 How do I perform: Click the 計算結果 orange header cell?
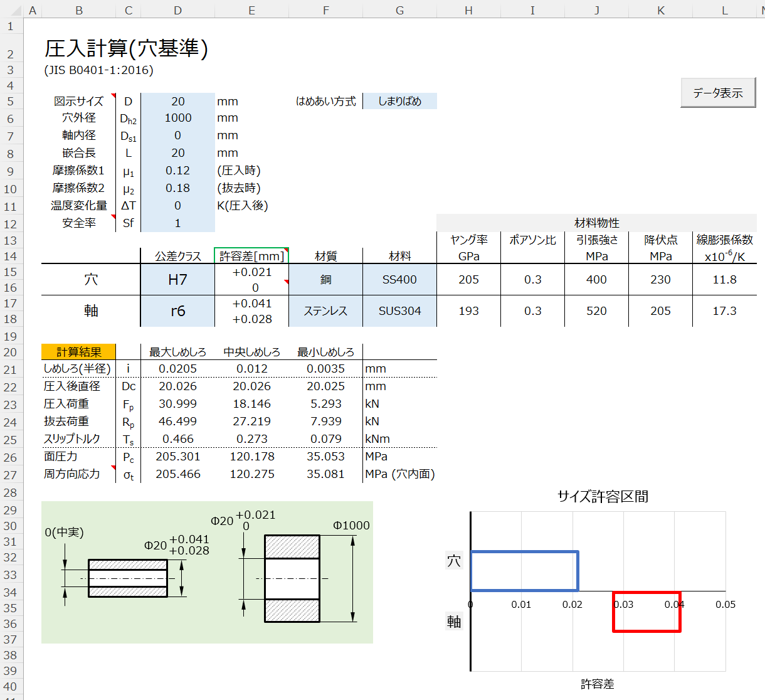pos(79,352)
